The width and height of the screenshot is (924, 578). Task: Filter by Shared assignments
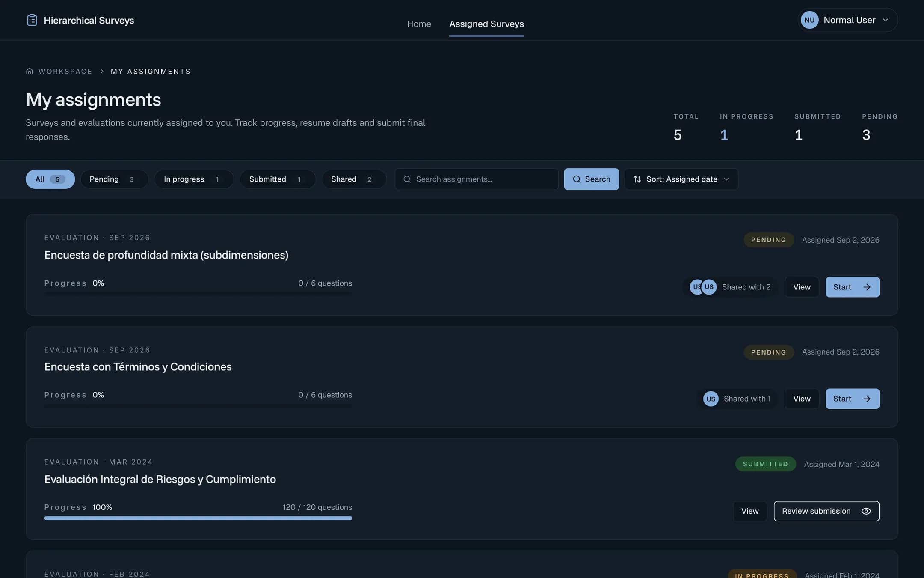[354, 179]
